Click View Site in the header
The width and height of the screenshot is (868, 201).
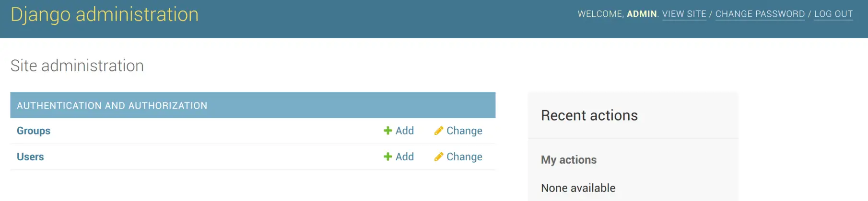coord(684,14)
